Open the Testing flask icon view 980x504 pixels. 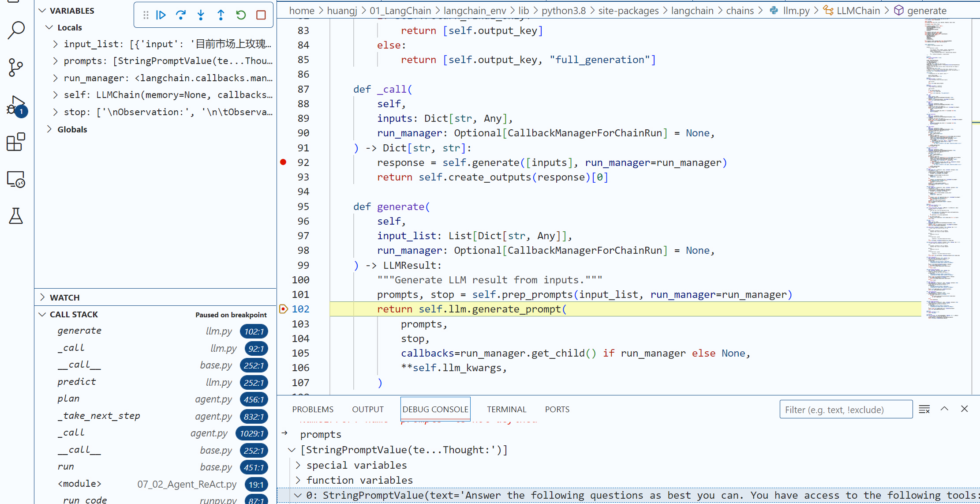(x=16, y=216)
